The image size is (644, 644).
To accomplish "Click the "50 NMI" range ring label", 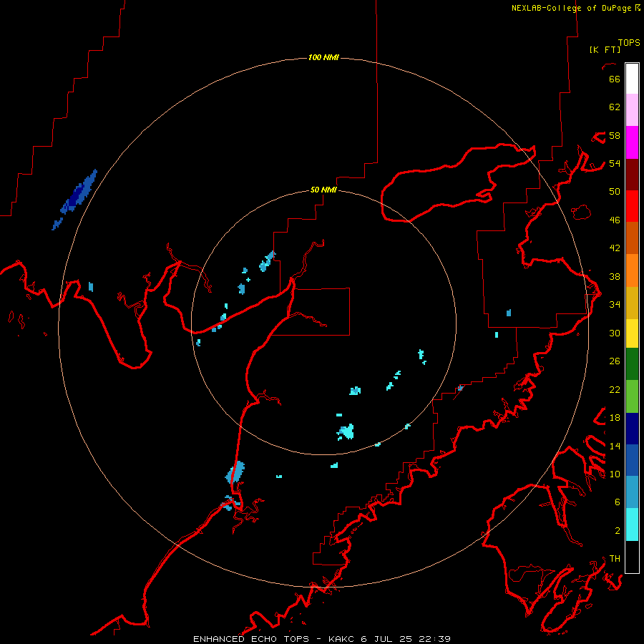I will coord(323,190).
